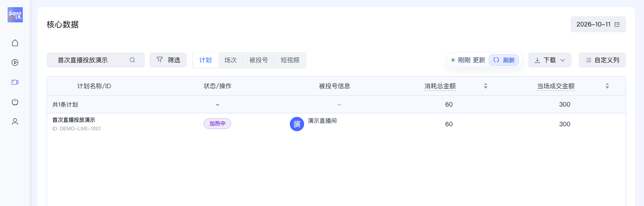The width and height of the screenshot is (644, 206).
Task: Sort by 当场成交金额 arrows
Action: point(607,86)
